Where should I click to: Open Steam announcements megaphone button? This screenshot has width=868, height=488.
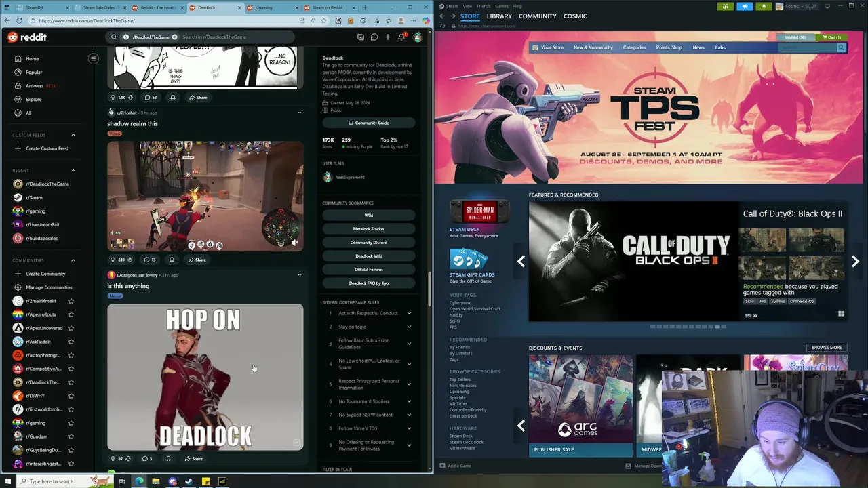click(745, 7)
